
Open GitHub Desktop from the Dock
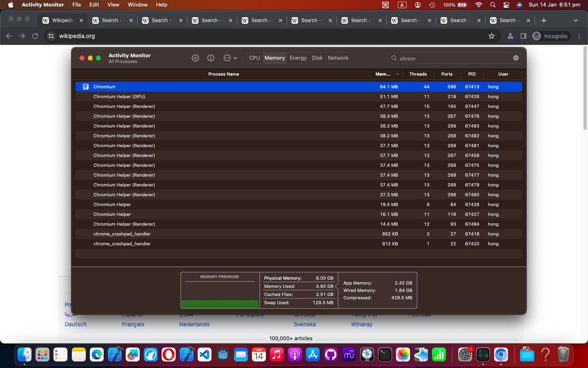[331, 355]
